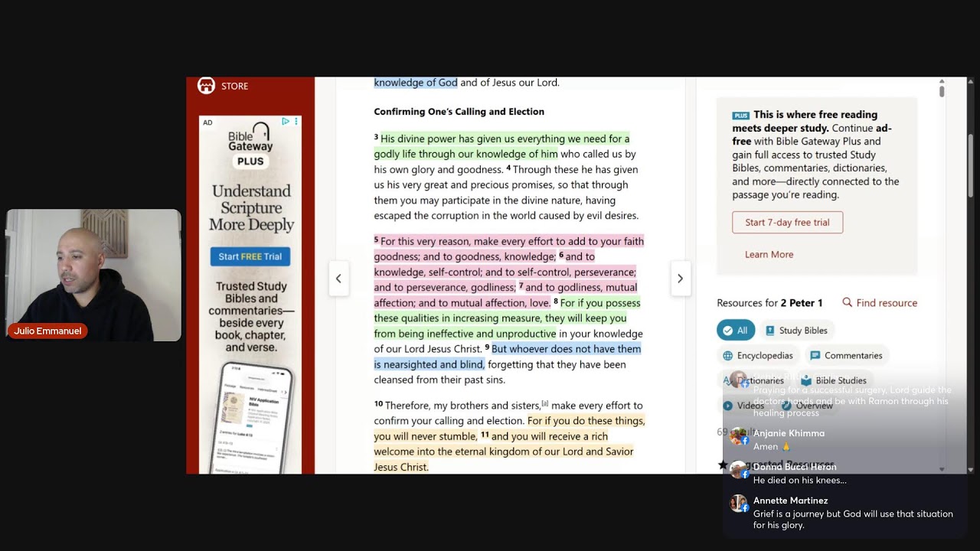Go to the next chapter arrow
Viewport: 980px width, 551px height.
(680, 279)
